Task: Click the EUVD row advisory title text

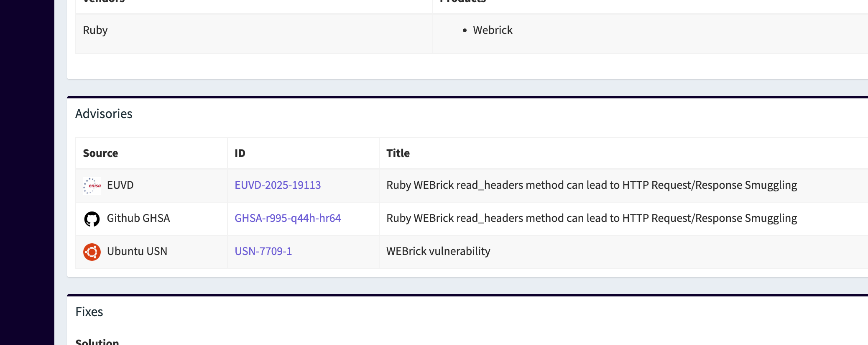Action: pos(592,185)
